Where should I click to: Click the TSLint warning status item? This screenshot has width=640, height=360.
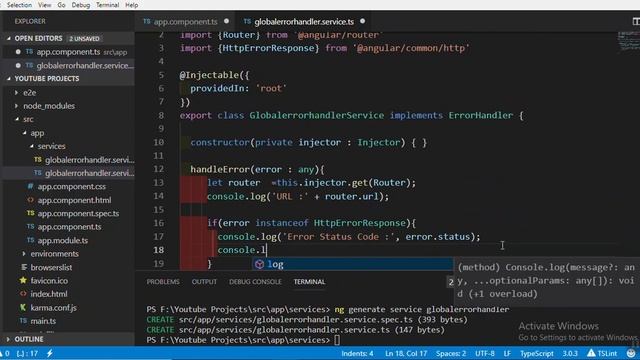click(602, 353)
